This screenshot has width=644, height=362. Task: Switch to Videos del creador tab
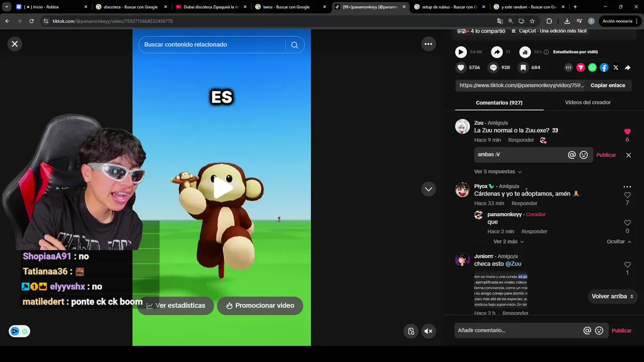[x=588, y=103]
